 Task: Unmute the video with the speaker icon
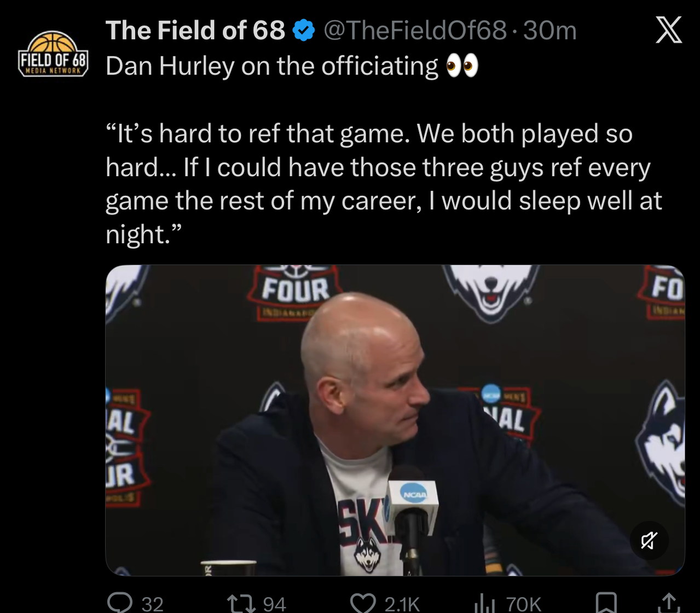649,541
